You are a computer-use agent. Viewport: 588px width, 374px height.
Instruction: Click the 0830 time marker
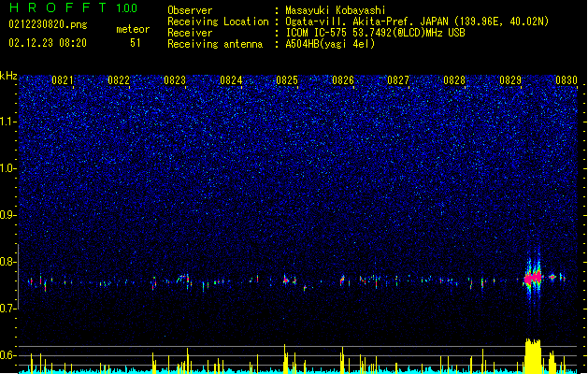[x=566, y=80]
